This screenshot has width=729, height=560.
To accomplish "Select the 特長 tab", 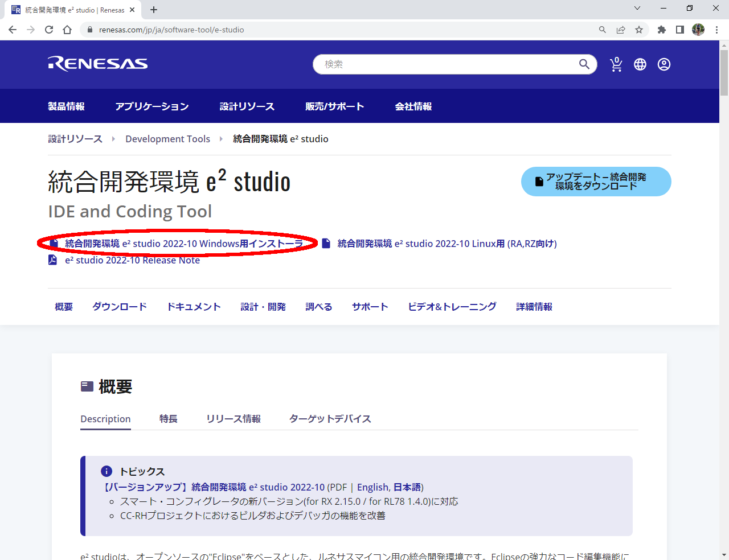I will click(x=169, y=419).
